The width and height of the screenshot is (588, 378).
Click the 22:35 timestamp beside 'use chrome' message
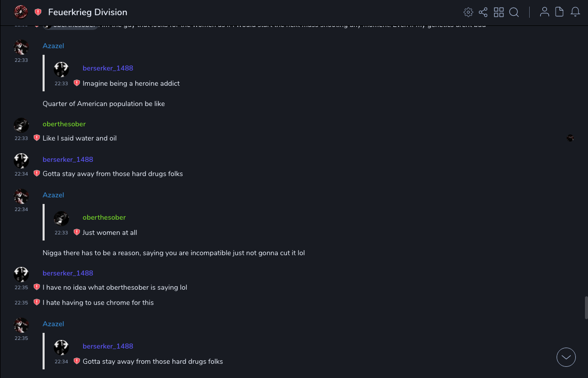[21, 303]
